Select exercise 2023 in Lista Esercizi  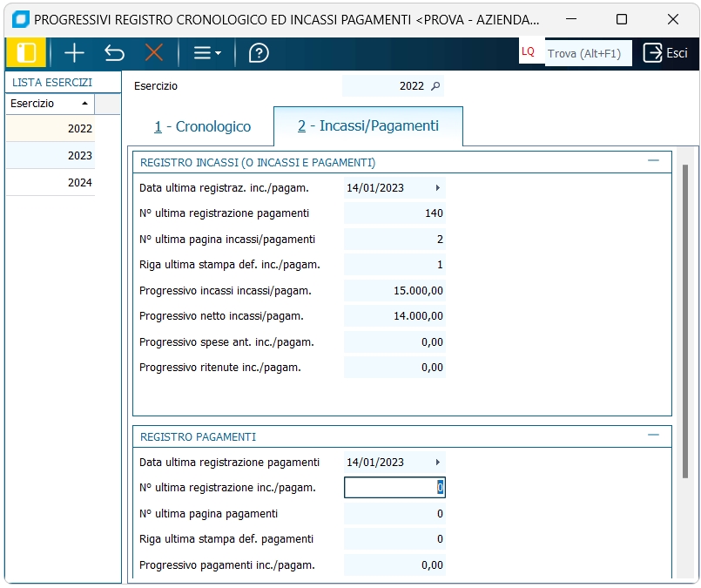pos(63,156)
